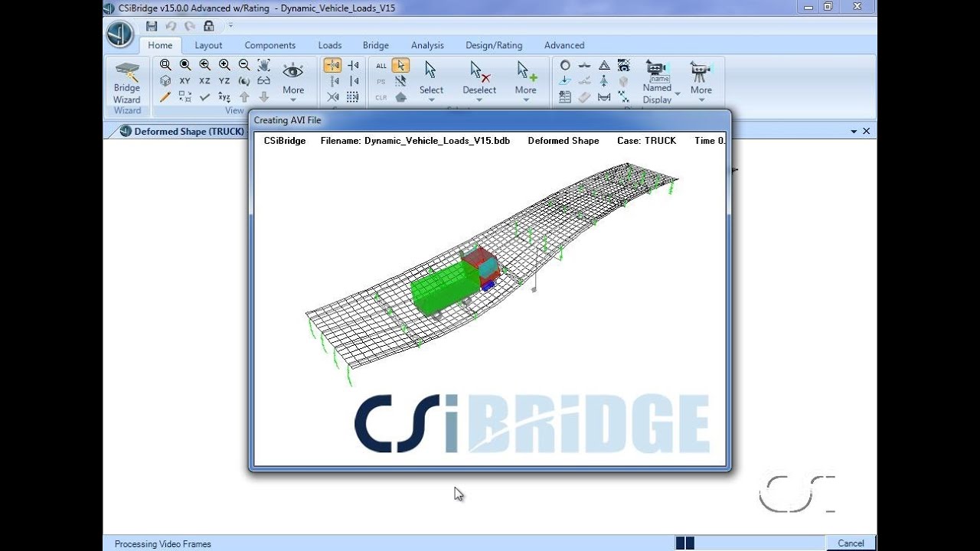The height and width of the screenshot is (551, 980).
Task: Switch to the XY plane view
Action: [185, 81]
